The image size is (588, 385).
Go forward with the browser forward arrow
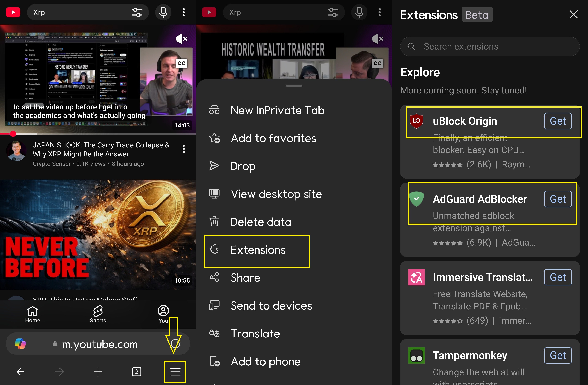[59, 372]
